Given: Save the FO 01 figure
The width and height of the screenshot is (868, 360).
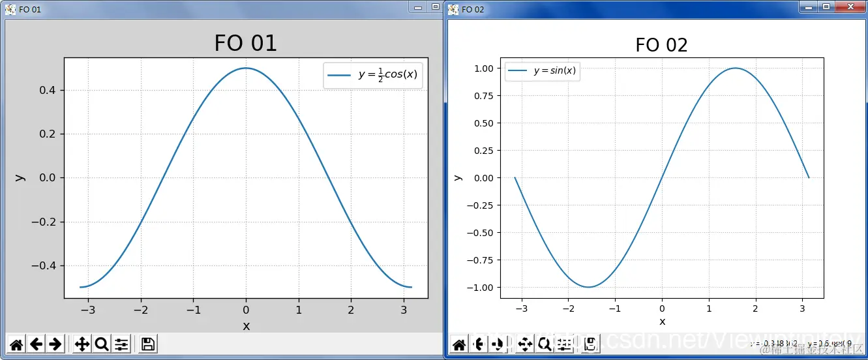Looking at the screenshot, I should coord(148,344).
